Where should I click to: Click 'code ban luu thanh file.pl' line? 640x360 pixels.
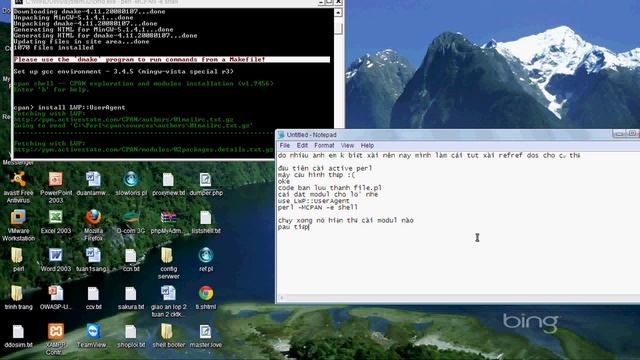coord(330,188)
